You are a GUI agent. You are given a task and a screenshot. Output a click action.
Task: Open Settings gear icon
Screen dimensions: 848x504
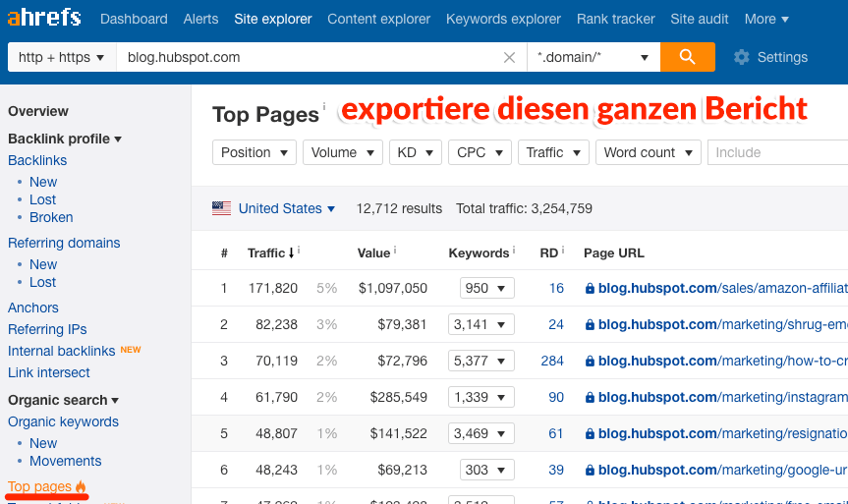pyautogui.click(x=742, y=57)
